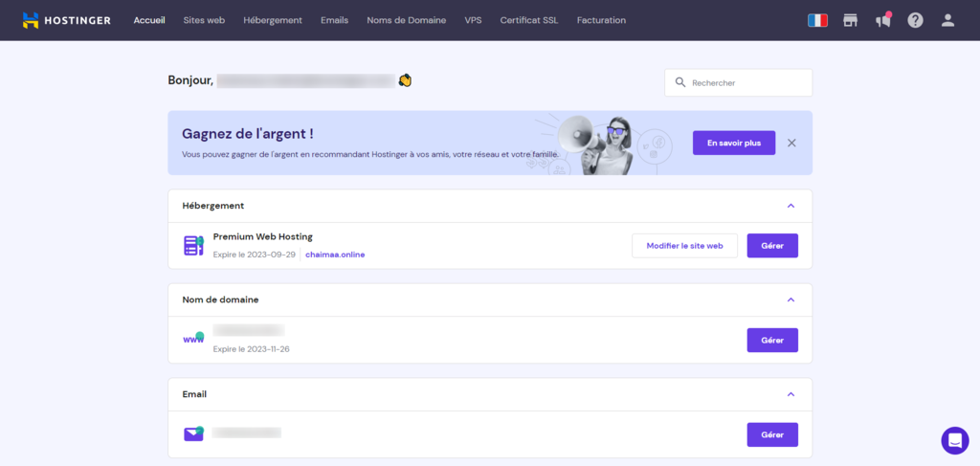Click the Email section title
Screen dimensions: 980x466
[194, 394]
